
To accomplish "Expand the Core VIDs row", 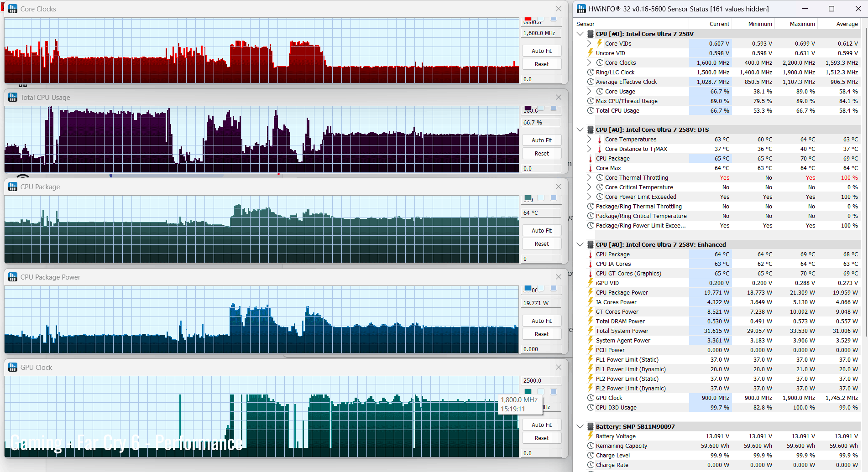I will click(589, 43).
